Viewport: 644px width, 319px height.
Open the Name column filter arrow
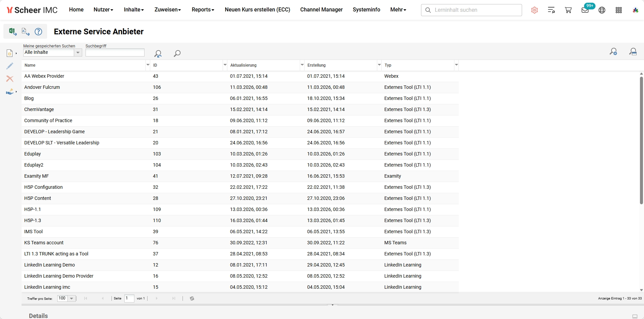click(x=148, y=65)
